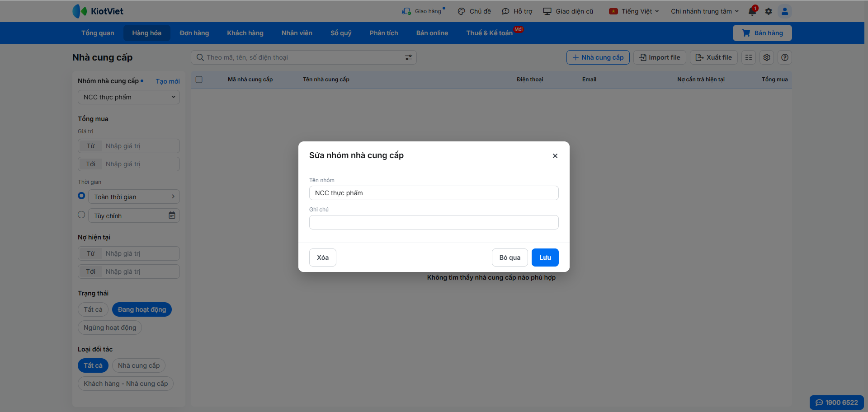Click the KiotViet logo
Screen dimensions: 868x412
tap(98, 11)
